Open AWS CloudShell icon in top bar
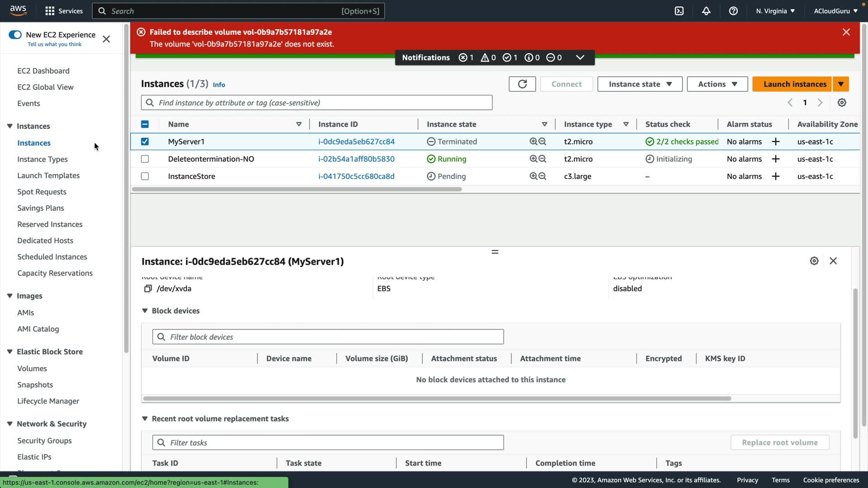The image size is (868, 488). 679,11
